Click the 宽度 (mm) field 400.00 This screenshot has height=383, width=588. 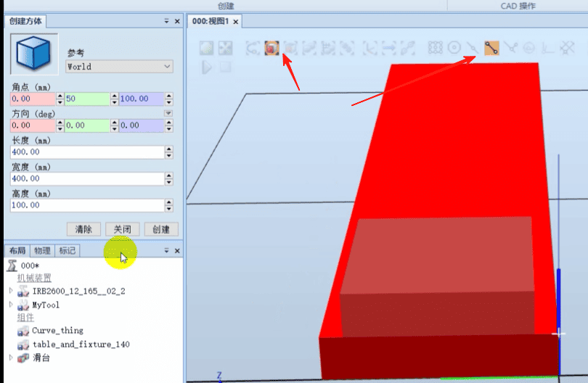pyautogui.click(x=87, y=178)
